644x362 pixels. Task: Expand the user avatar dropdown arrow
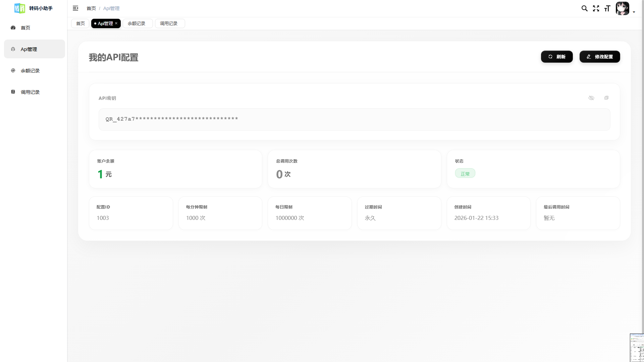pos(634,12)
